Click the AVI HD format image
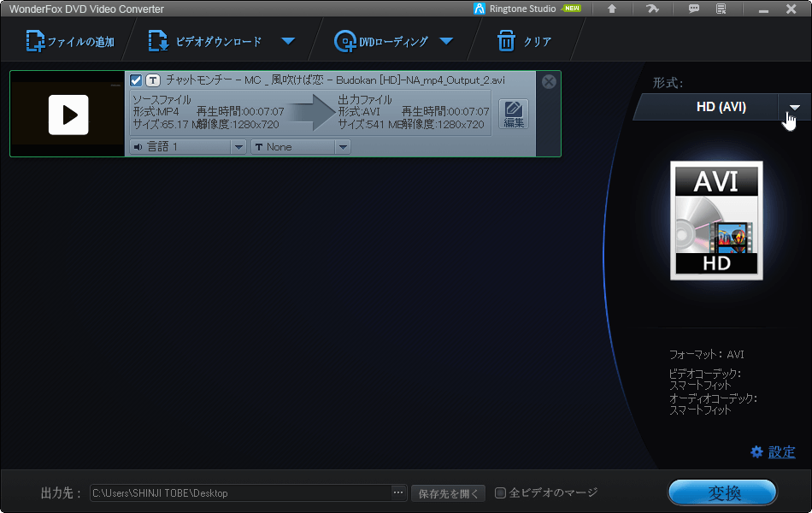Viewport: 812px width, 513px height. click(x=717, y=221)
